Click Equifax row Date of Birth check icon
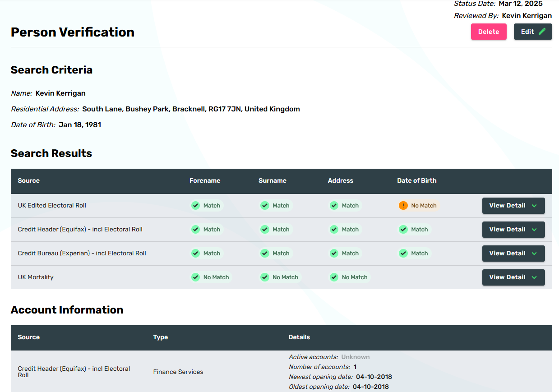 tap(403, 230)
